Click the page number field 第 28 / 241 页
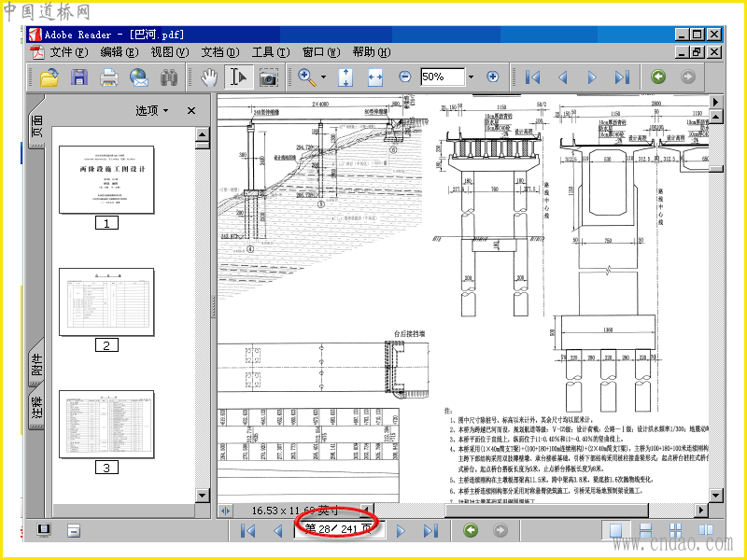This screenshot has height=560, width=747. 339,529
